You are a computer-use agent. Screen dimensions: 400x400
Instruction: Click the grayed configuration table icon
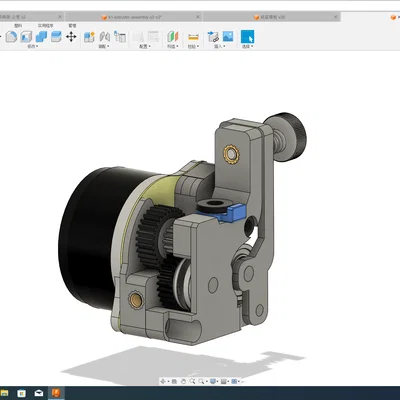[x=153, y=37]
